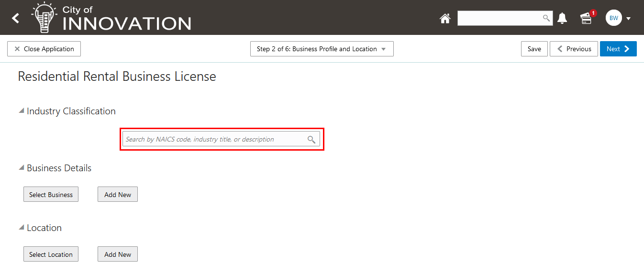
Task: Focus the NAICS code search field
Action: [214, 139]
